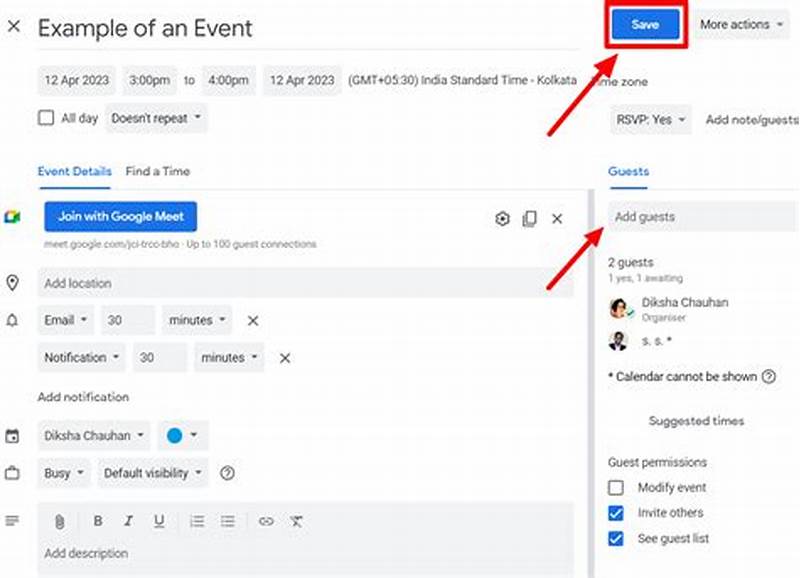The image size is (800, 578).
Task: Open the Guests tab
Action: click(x=628, y=172)
